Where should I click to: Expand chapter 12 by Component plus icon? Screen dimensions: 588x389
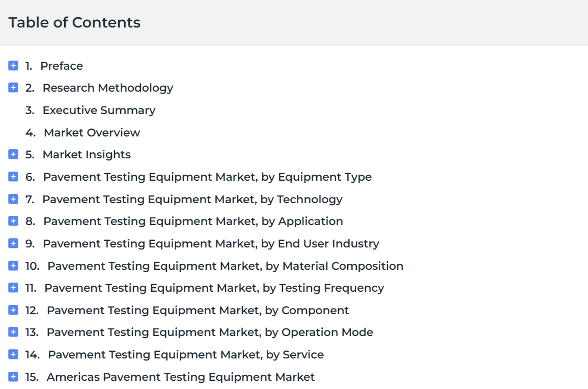(13, 310)
